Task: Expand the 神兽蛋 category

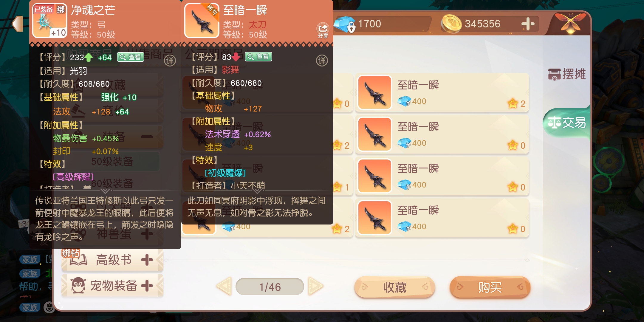Action: (x=112, y=234)
